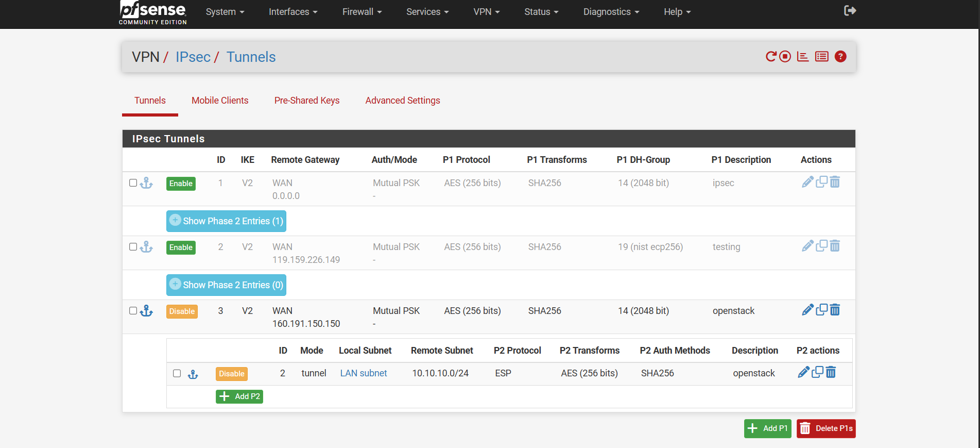Toggle Disable button on phase 2 entry
This screenshot has height=448, width=980.
point(231,374)
